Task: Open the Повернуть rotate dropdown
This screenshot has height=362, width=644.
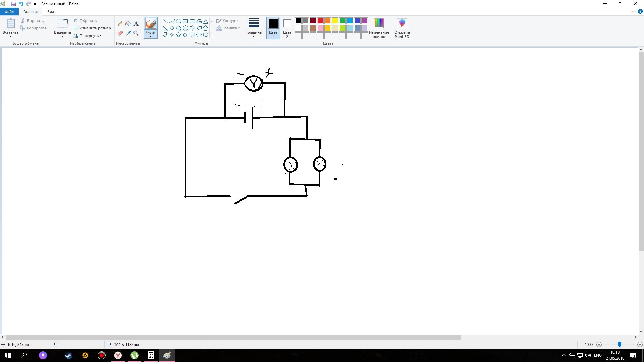Action: pyautogui.click(x=89, y=36)
